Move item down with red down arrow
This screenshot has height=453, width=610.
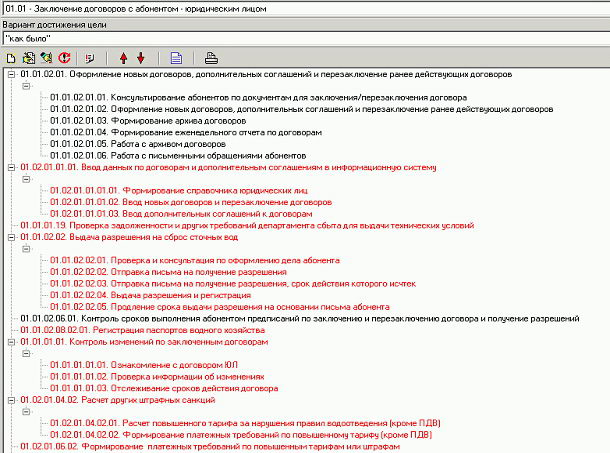click(x=141, y=58)
